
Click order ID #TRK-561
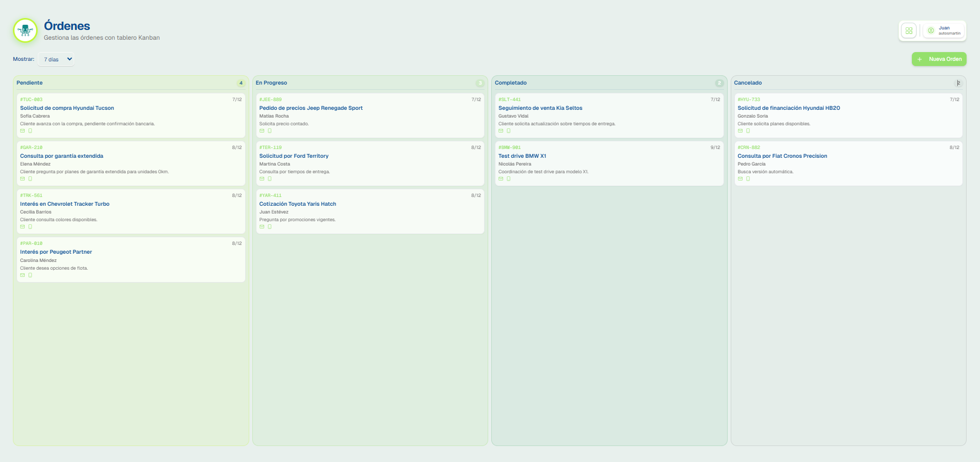click(x=31, y=195)
